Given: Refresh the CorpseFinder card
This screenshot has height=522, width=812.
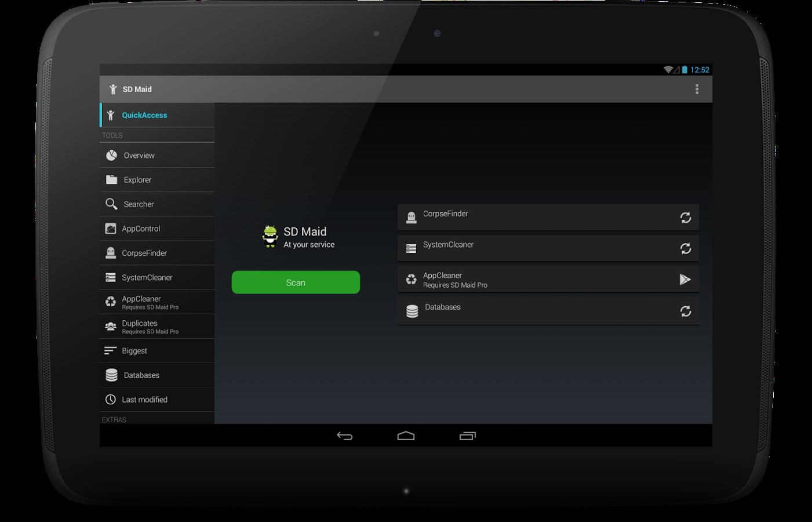Looking at the screenshot, I should coord(686,217).
